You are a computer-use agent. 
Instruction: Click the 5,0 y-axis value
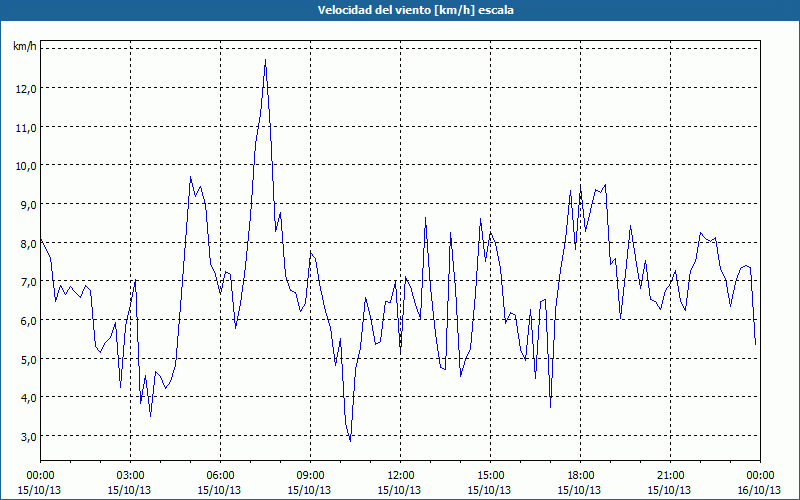point(28,359)
